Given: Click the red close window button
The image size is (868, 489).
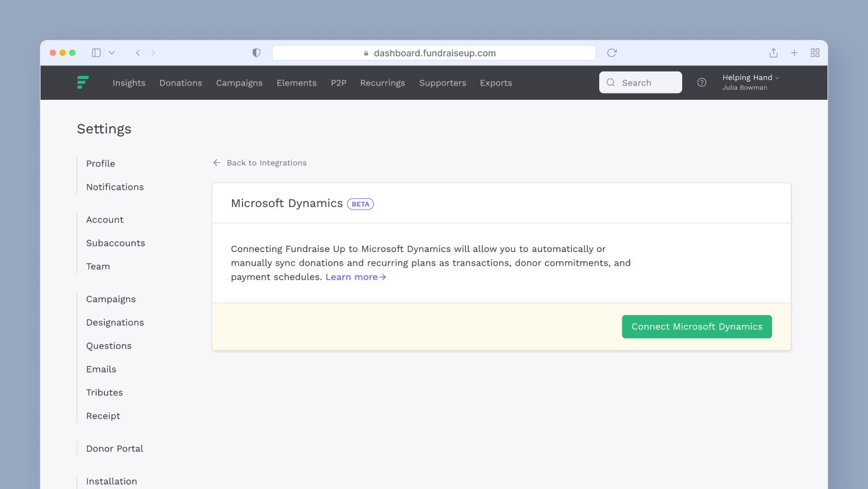Looking at the screenshot, I should [x=53, y=53].
